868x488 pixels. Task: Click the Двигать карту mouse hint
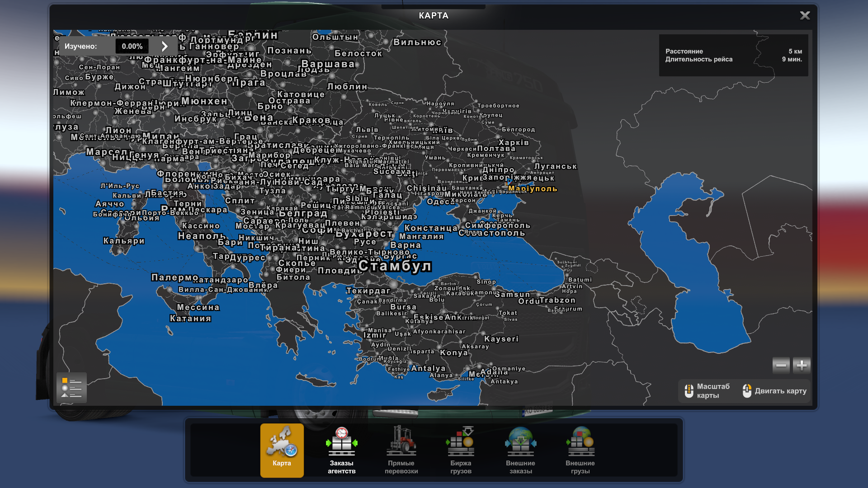coord(774,391)
